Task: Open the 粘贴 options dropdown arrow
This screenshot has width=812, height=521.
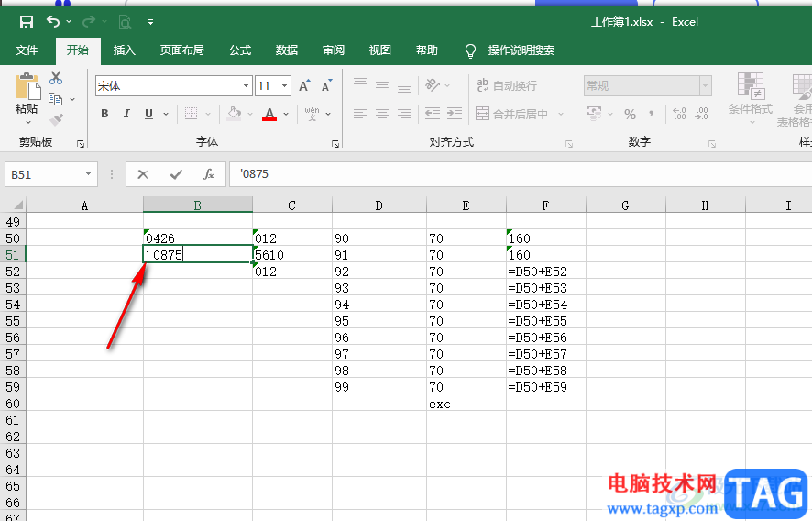Action: click(28, 123)
